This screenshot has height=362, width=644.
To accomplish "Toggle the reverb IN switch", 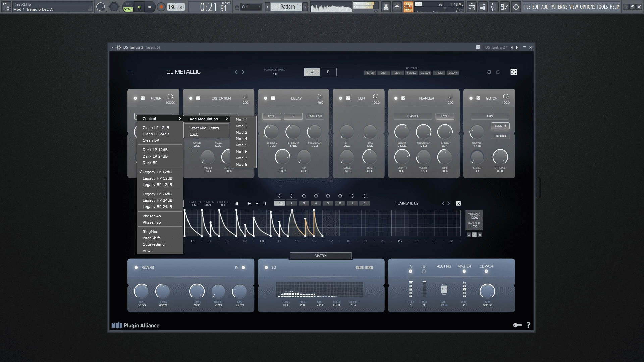I will click(x=243, y=267).
